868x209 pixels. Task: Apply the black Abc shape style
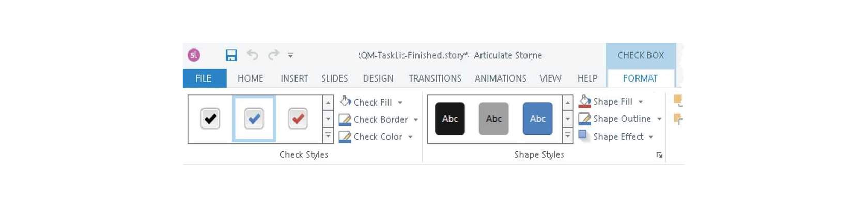click(x=450, y=119)
